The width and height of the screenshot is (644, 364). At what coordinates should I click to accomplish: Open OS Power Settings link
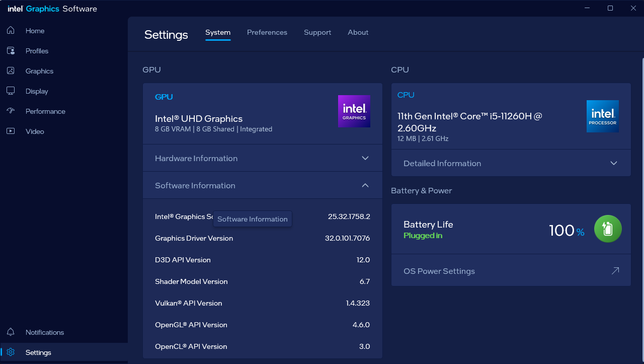point(439,271)
